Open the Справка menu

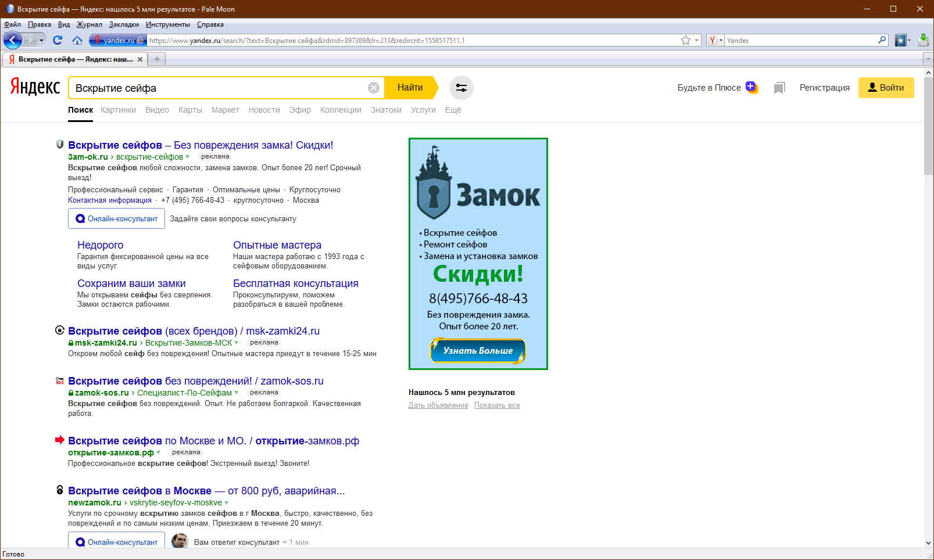click(210, 24)
